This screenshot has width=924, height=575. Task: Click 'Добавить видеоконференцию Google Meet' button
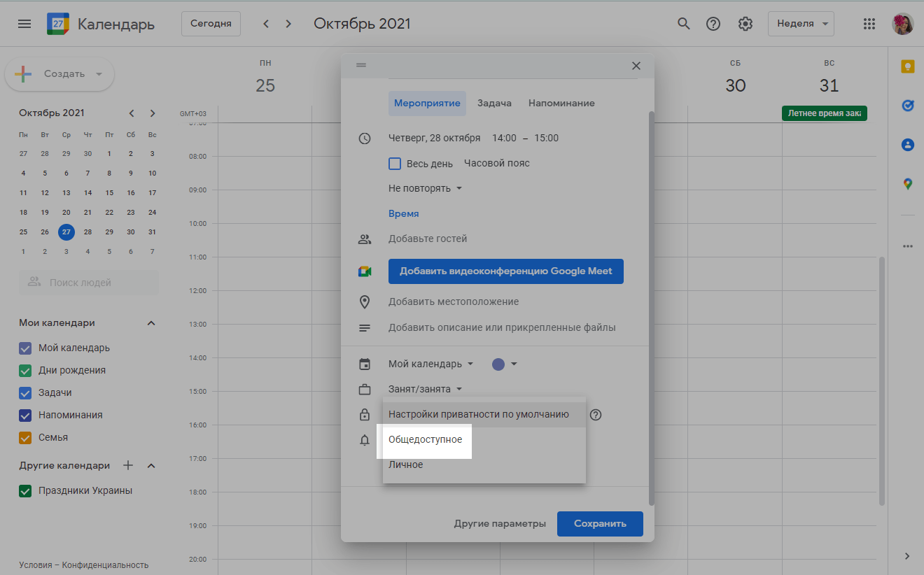[505, 271]
